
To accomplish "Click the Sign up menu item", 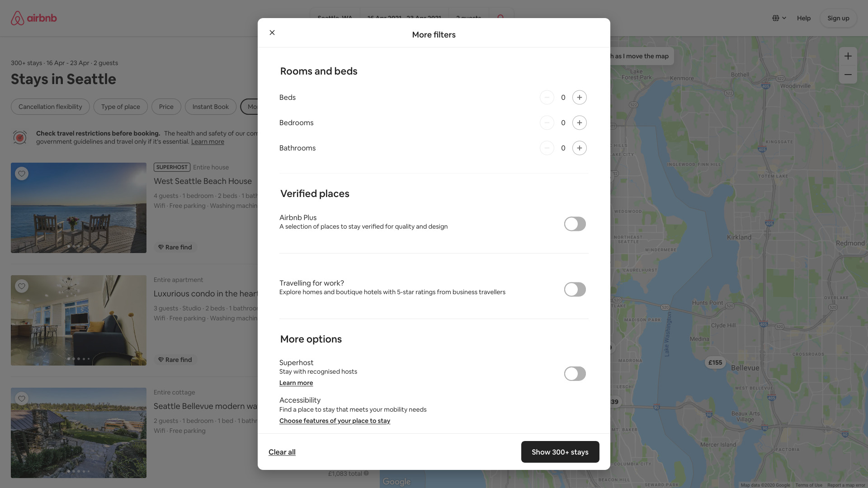I will click(x=838, y=18).
